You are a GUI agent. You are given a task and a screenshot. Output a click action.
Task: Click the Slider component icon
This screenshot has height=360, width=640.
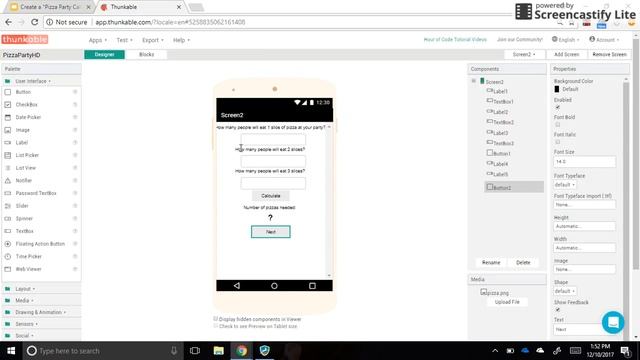[x=8, y=206]
